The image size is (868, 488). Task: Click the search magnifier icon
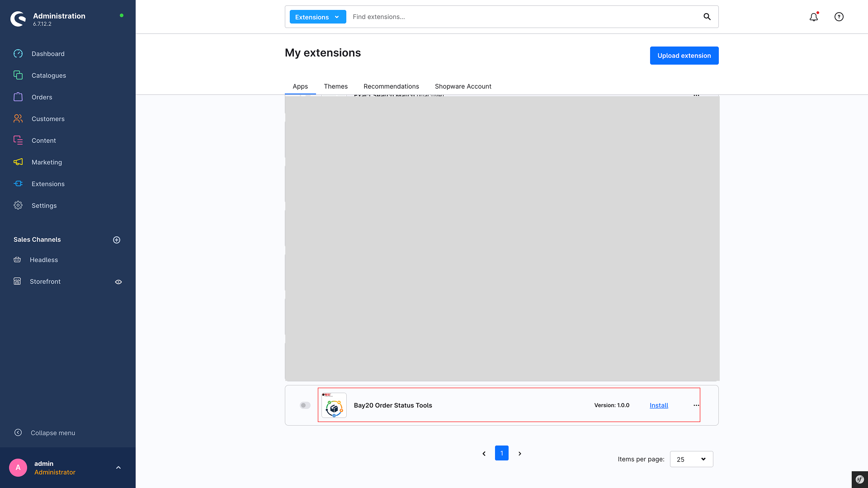(707, 17)
